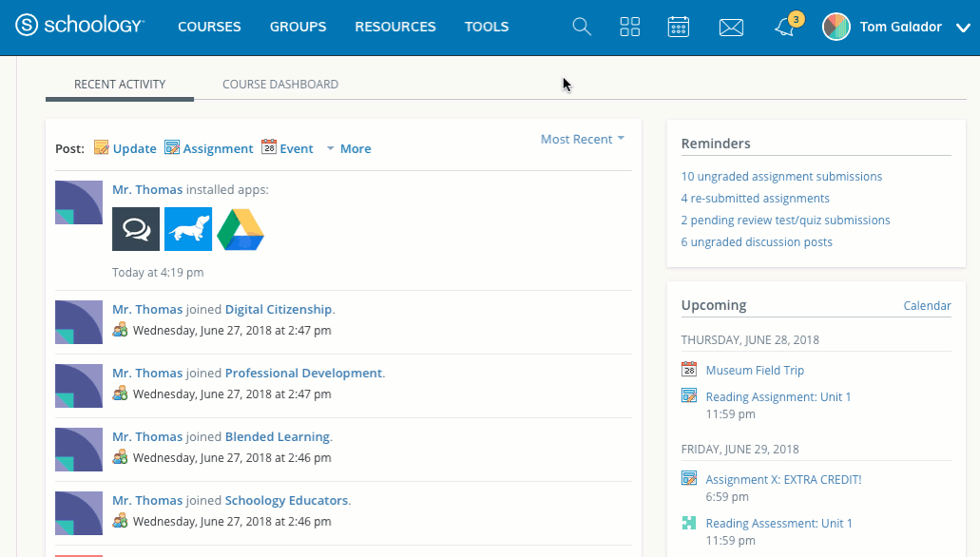Open the Google Drive app icon
Image resolution: width=980 pixels, height=557 pixels.
(x=240, y=229)
